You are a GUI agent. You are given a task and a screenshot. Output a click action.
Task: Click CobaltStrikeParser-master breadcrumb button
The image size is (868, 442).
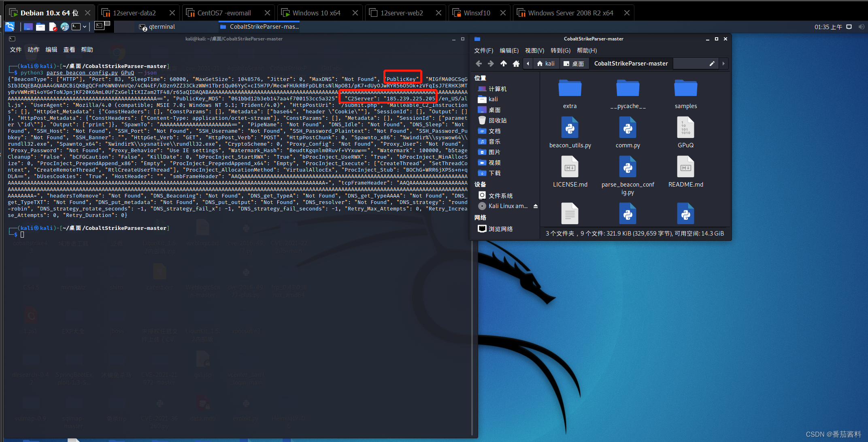tap(631, 64)
